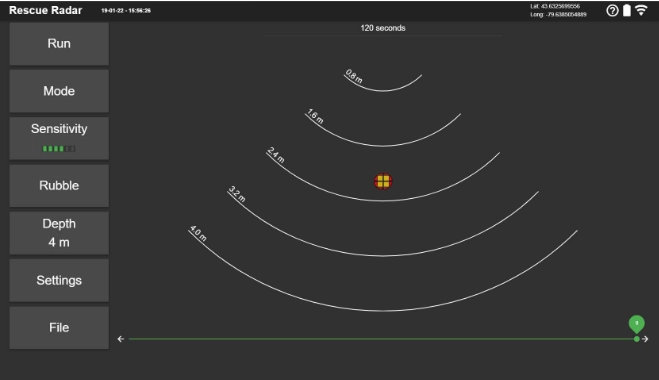Image resolution: width=659 pixels, height=380 pixels.
Task: Open the File menu
Action: [59, 327]
